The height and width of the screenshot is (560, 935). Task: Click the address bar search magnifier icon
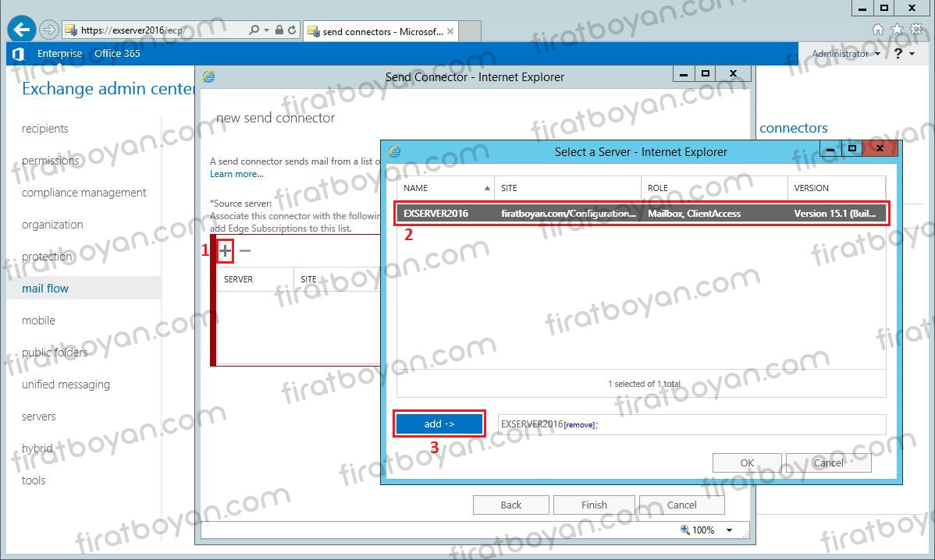point(254,30)
